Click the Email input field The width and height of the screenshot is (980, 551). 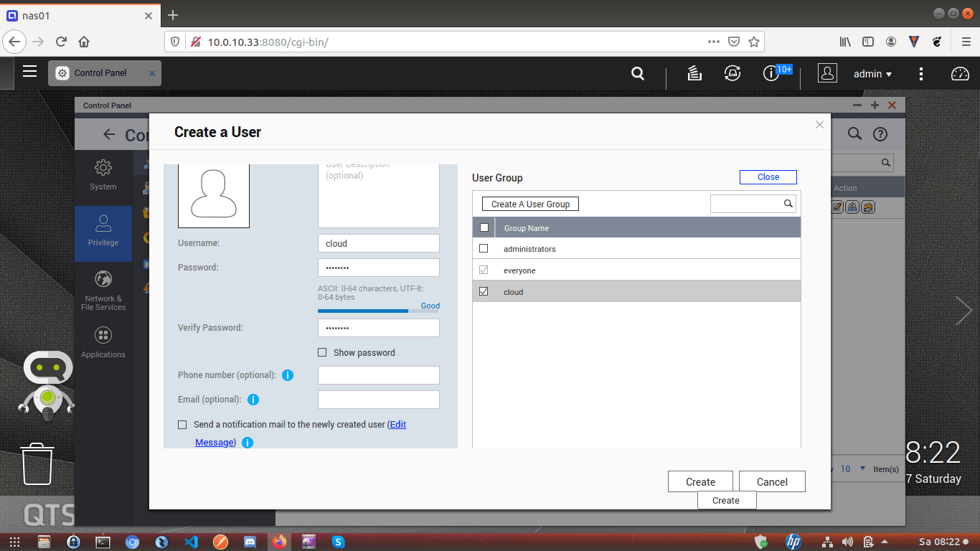click(x=379, y=400)
